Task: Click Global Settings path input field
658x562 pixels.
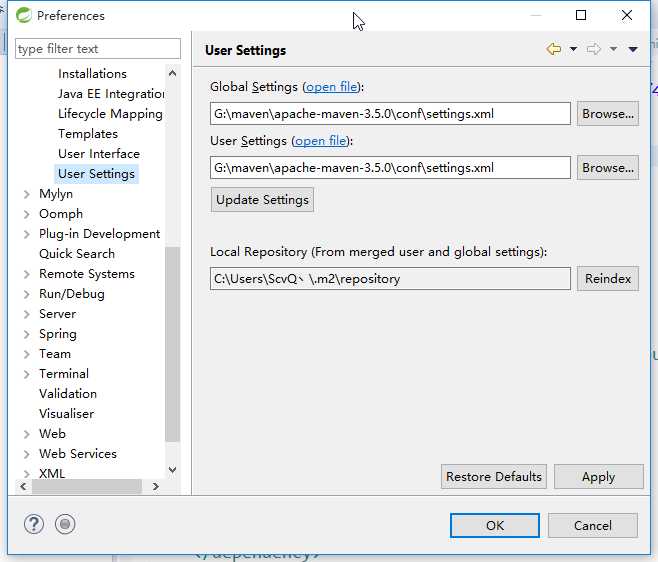Action: click(x=390, y=114)
